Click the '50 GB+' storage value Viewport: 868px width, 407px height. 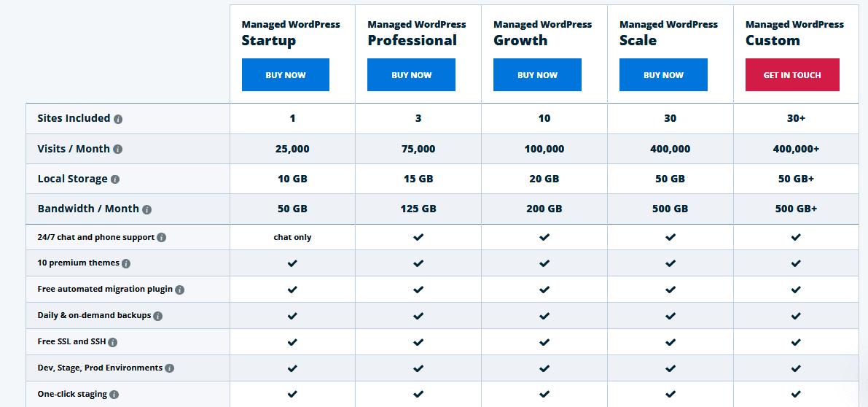click(x=796, y=179)
